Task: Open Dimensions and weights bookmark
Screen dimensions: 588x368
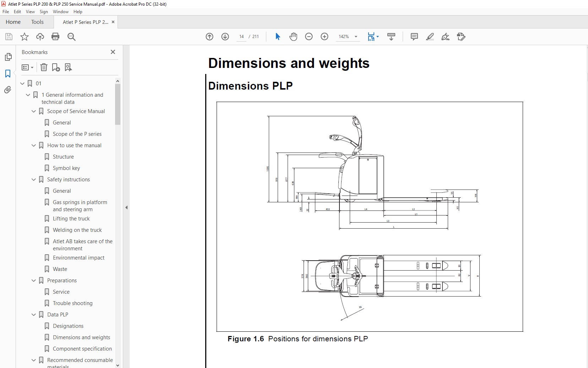Action: (81, 337)
